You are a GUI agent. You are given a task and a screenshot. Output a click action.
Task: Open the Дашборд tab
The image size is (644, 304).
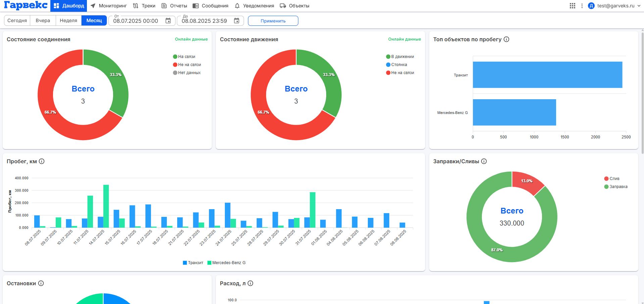coord(69,6)
